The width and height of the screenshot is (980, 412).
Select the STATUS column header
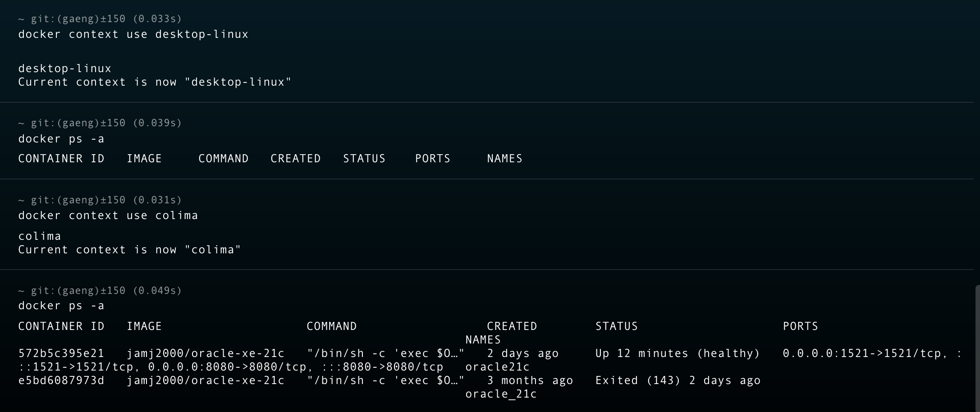pyautogui.click(x=616, y=326)
